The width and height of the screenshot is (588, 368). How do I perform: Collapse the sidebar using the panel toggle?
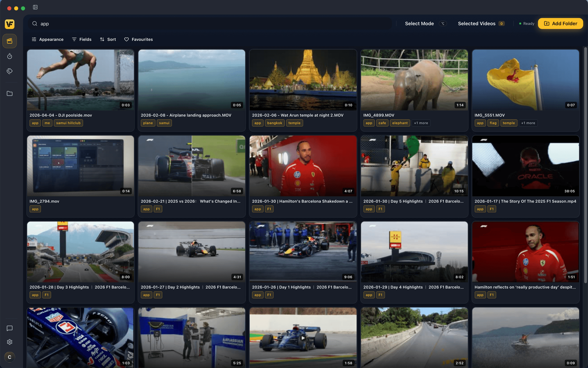click(x=35, y=7)
